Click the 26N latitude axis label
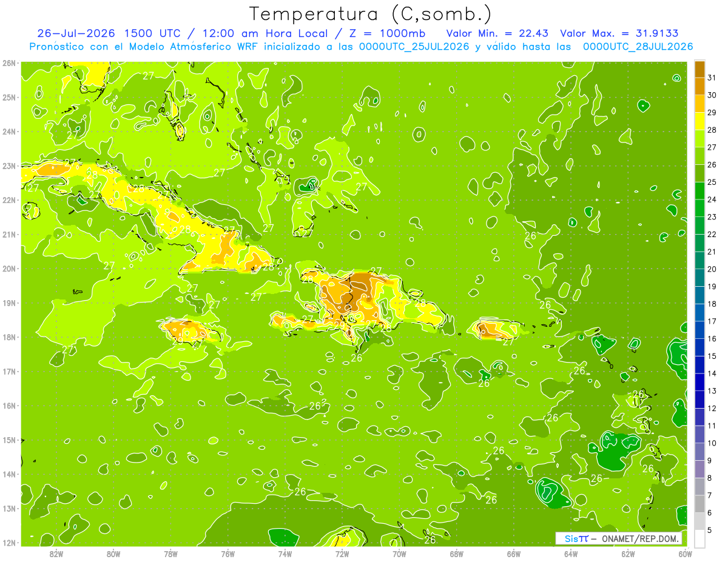 tap(8, 63)
